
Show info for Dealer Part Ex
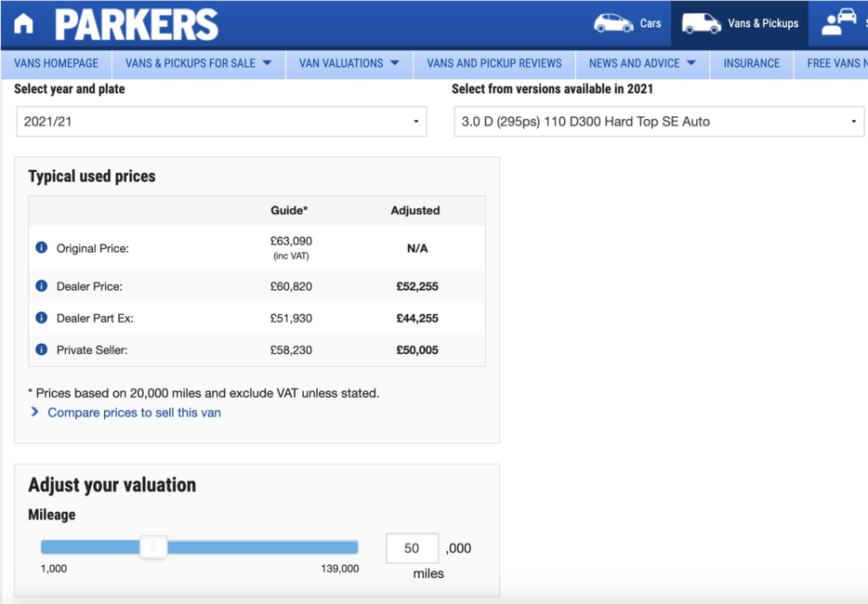[42, 318]
